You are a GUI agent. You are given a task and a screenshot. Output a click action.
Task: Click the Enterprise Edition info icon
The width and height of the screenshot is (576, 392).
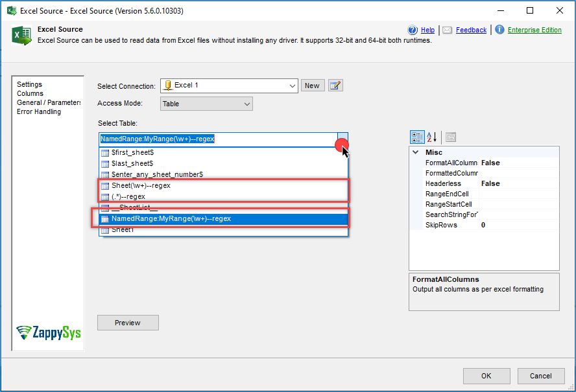tap(499, 29)
